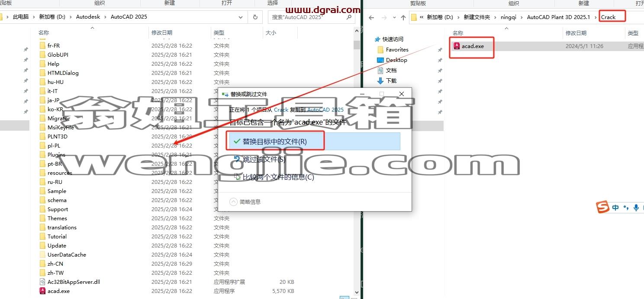Open 下载 in quick access

(x=391, y=80)
